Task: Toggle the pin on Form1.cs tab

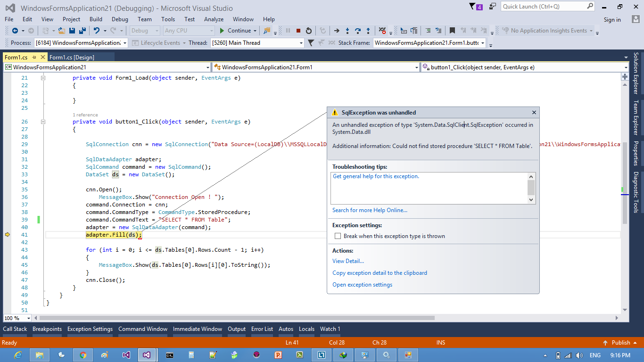Action: click(34, 57)
